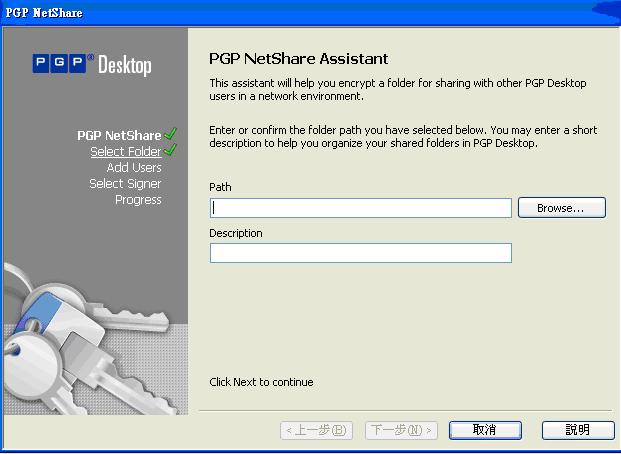Go to the Add Users step
This screenshot has width=621, height=454.
click(x=134, y=167)
